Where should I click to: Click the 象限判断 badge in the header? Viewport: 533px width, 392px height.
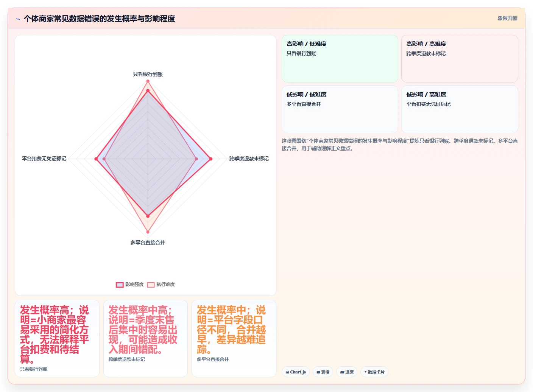pos(507,18)
